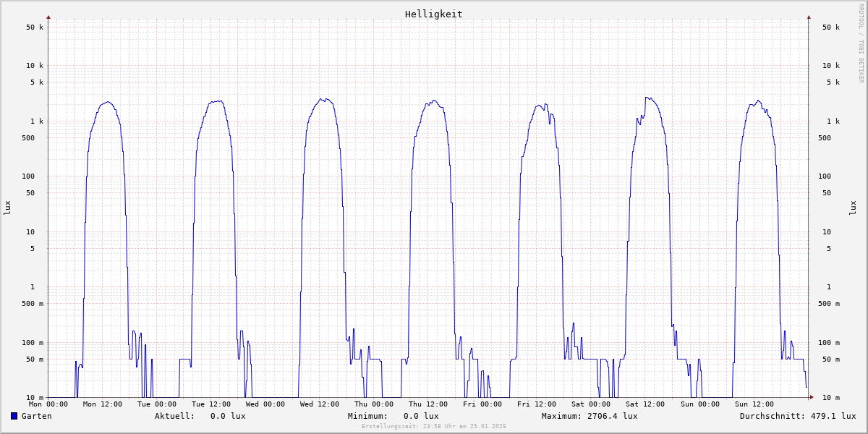Click the blue Garten legend color swatch
868x434 pixels.
(14, 416)
